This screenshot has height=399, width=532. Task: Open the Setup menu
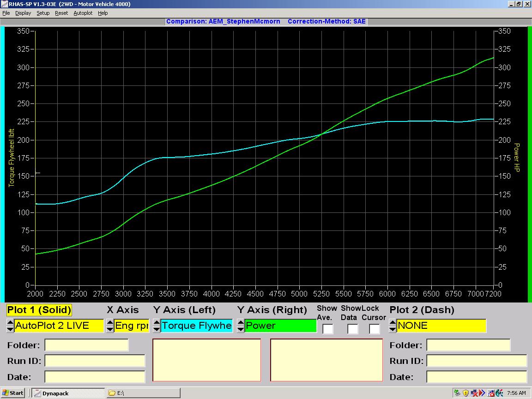[x=43, y=13]
